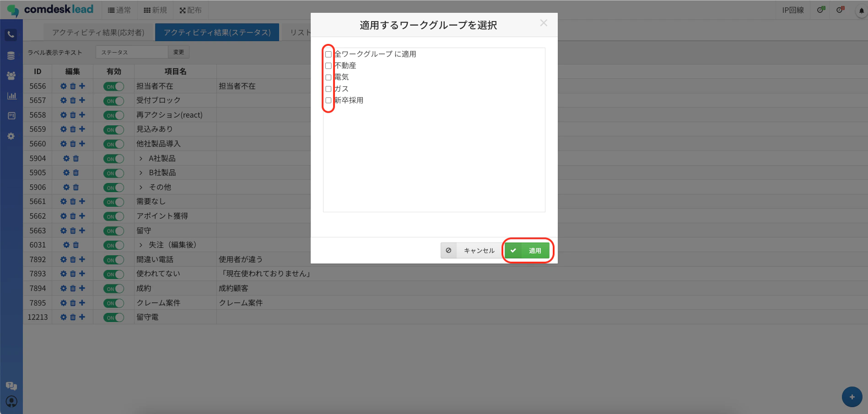Click the ID column header

pyautogui.click(x=38, y=71)
